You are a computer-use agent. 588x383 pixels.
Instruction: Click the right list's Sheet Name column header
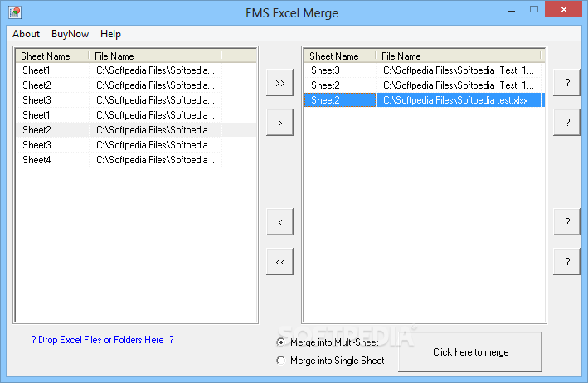[x=340, y=56]
